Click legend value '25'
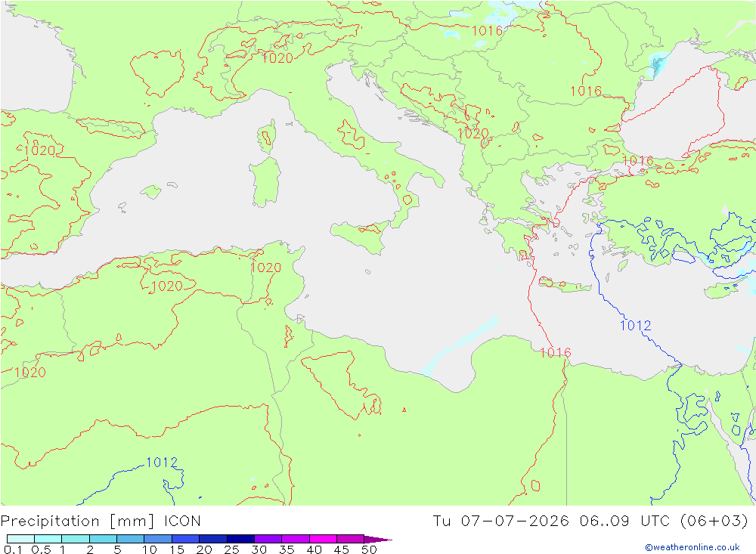This screenshot has height=554, width=756. [231, 549]
